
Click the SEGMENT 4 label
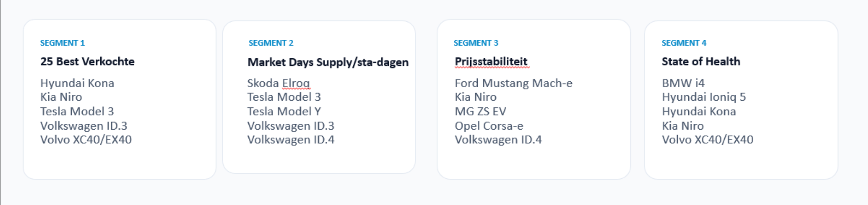pos(684,43)
